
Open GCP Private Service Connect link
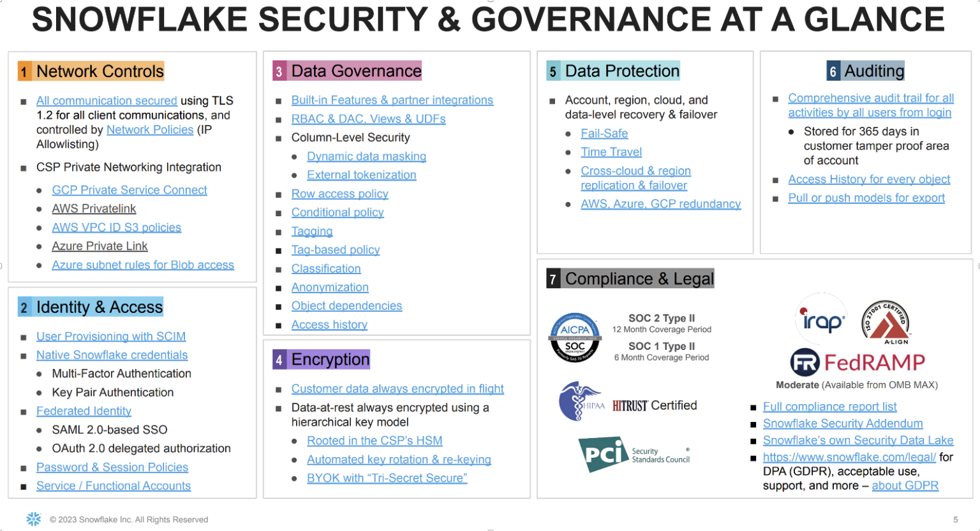[x=130, y=190]
